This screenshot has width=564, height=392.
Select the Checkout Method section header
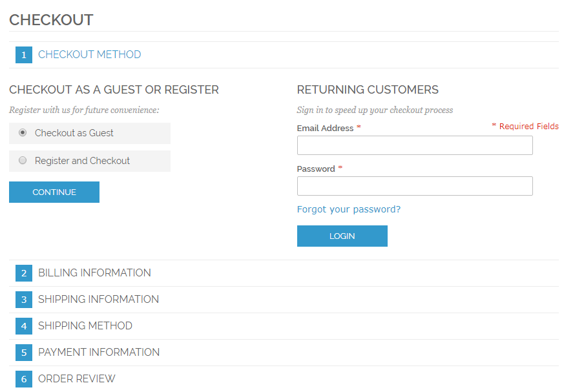click(x=89, y=55)
